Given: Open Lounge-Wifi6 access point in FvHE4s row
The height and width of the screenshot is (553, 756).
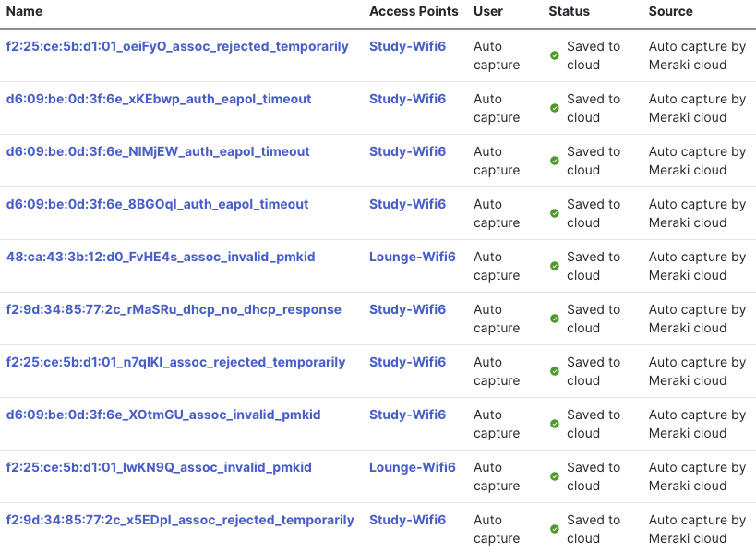Looking at the screenshot, I should (413, 257).
